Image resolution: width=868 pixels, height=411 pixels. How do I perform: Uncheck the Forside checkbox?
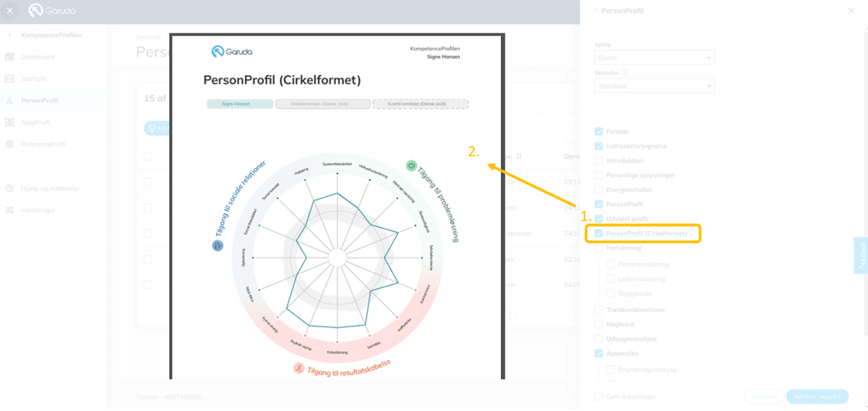tap(598, 131)
